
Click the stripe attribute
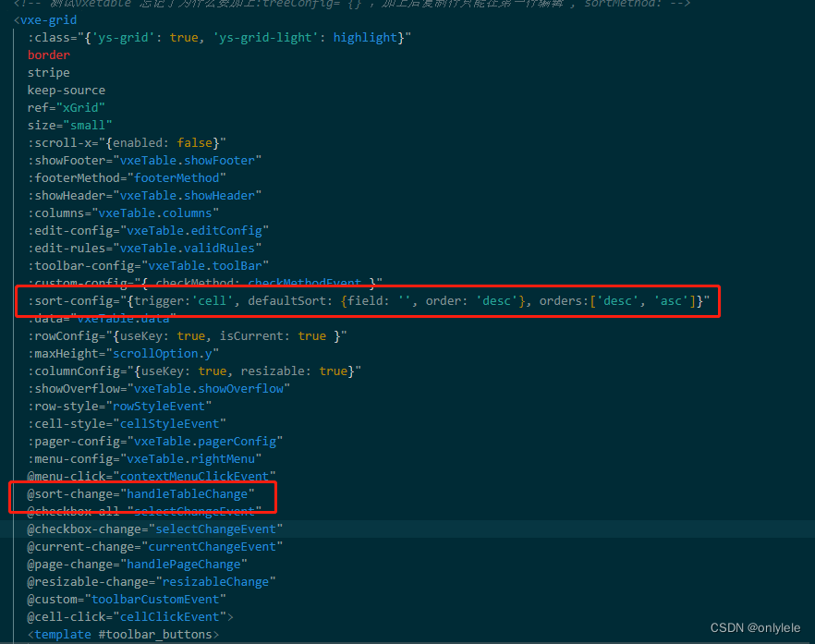[x=49, y=72]
